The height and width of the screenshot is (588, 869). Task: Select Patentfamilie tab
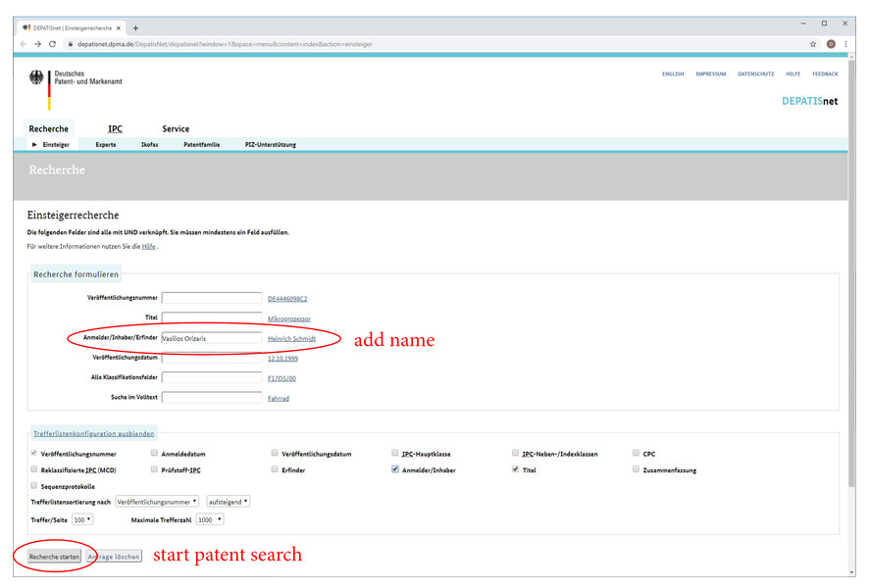202,144
